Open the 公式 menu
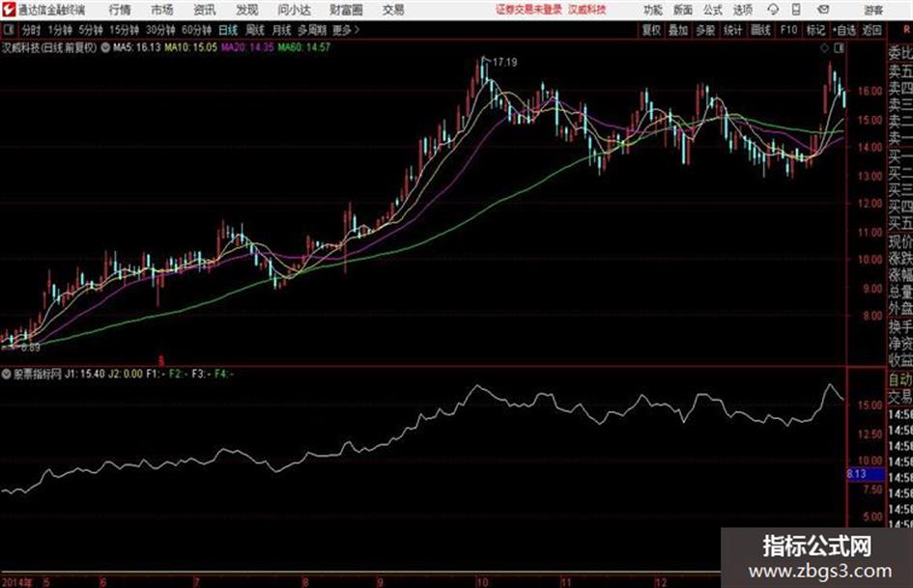This screenshot has height=588, width=913. point(713,10)
